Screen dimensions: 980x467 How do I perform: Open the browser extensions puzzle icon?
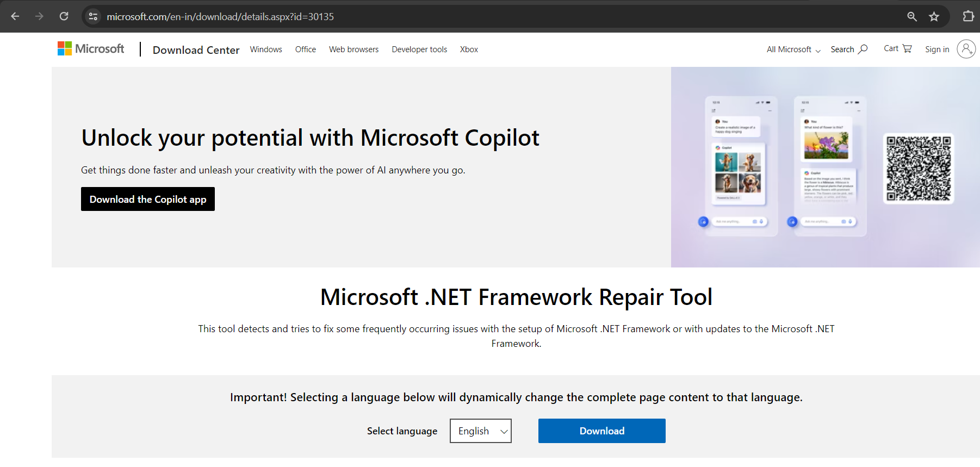coord(968,16)
